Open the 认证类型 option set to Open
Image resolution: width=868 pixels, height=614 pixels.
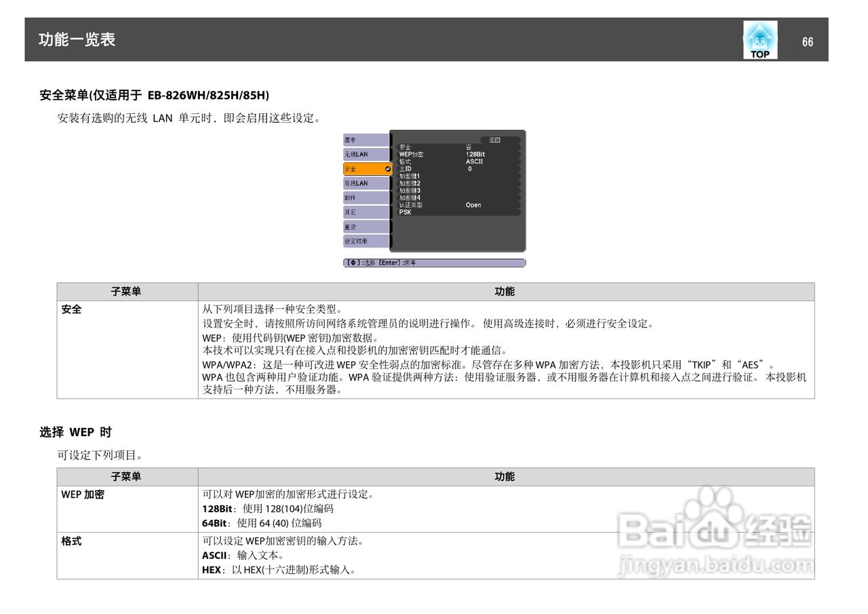click(410, 204)
